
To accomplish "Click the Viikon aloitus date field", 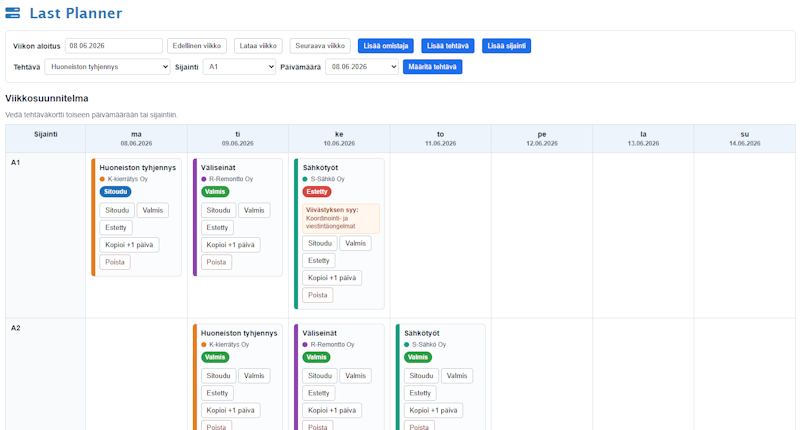I will coord(114,46).
